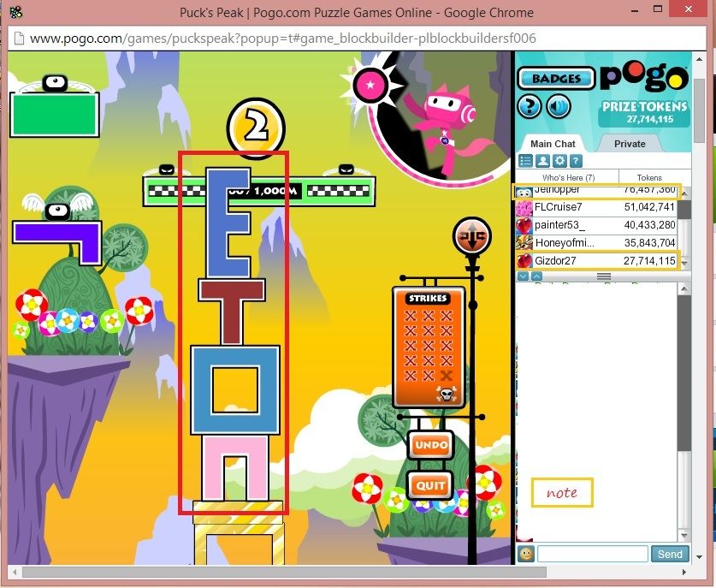Sort players by Tokens column header
The image size is (716, 588).
click(649, 177)
